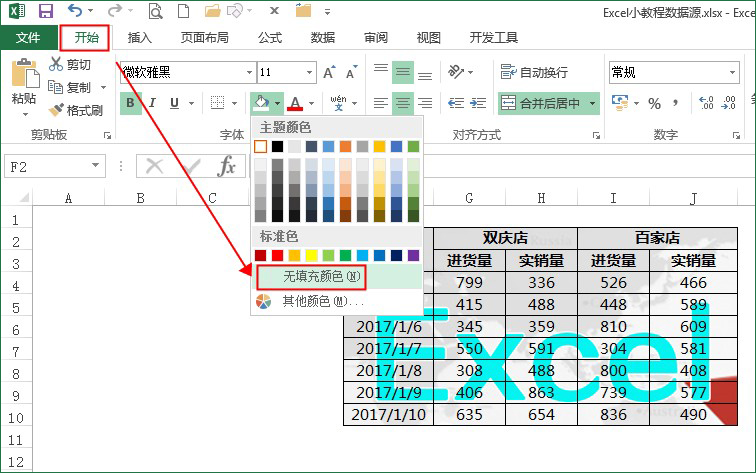Toggle middle vertical alignment
Screen dimensions: 756x473
point(403,72)
